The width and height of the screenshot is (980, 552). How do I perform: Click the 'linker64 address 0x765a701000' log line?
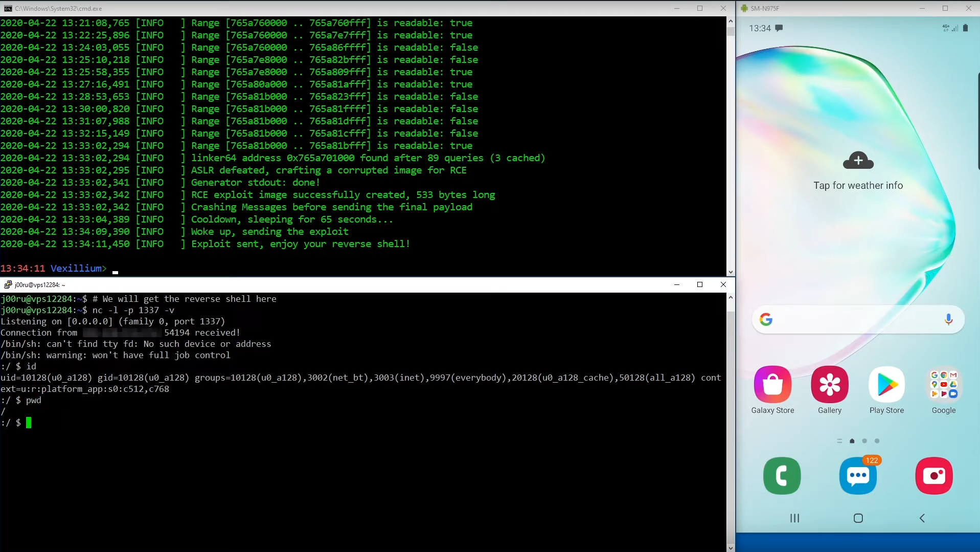click(368, 158)
